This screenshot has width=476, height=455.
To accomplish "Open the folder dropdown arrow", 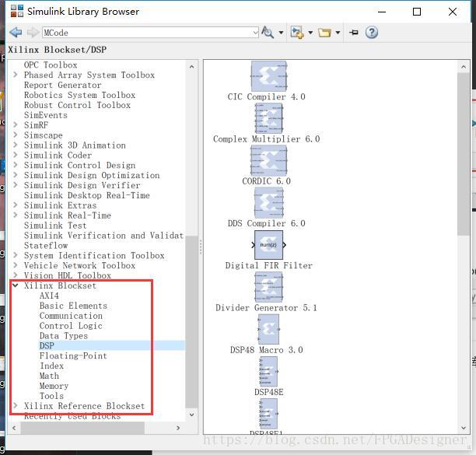I will pyautogui.click(x=338, y=33).
